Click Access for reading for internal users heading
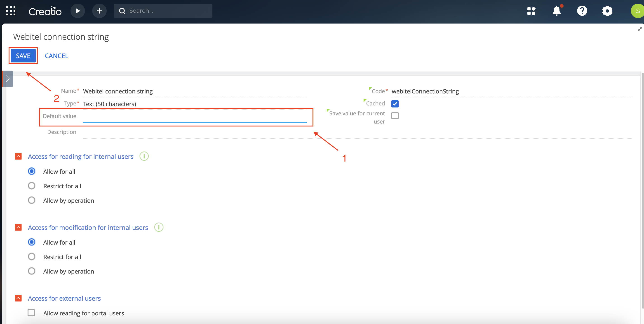 tap(81, 157)
